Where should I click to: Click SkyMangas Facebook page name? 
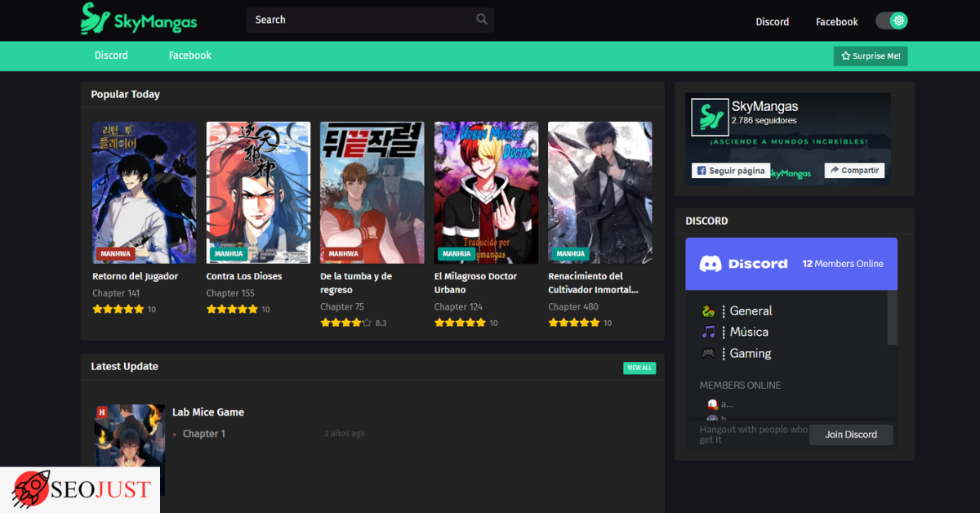(764, 106)
